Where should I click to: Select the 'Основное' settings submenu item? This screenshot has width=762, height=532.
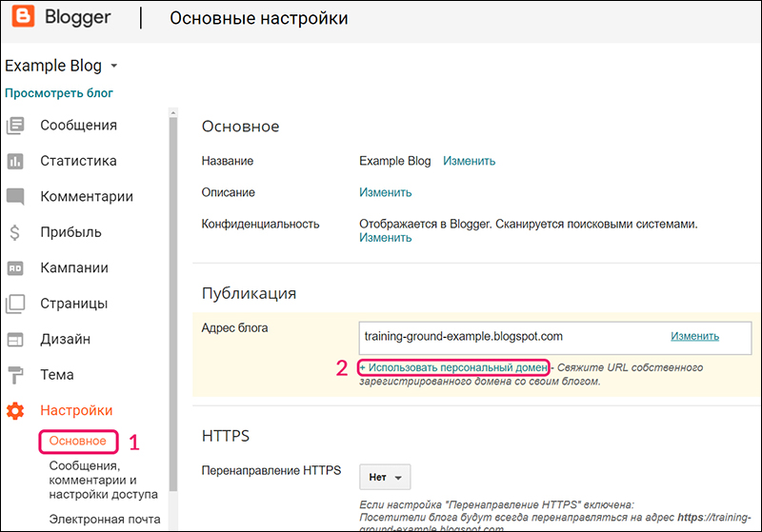(x=78, y=442)
